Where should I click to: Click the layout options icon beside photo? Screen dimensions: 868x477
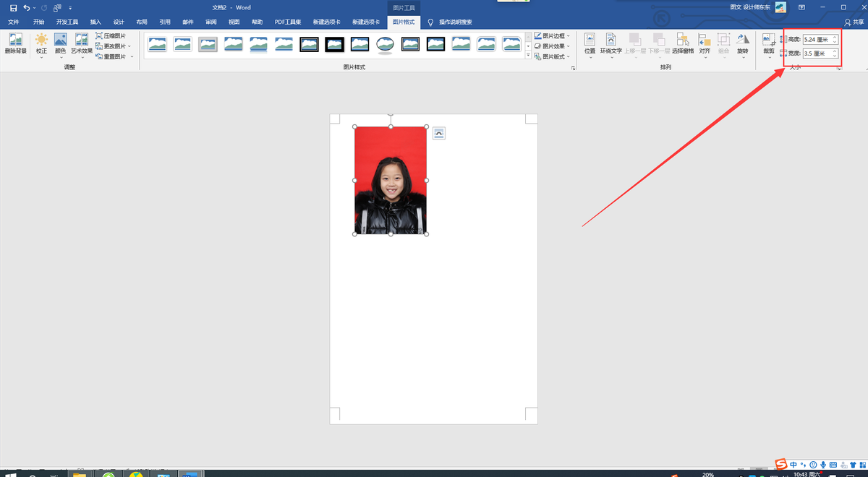(x=439, y=133)
